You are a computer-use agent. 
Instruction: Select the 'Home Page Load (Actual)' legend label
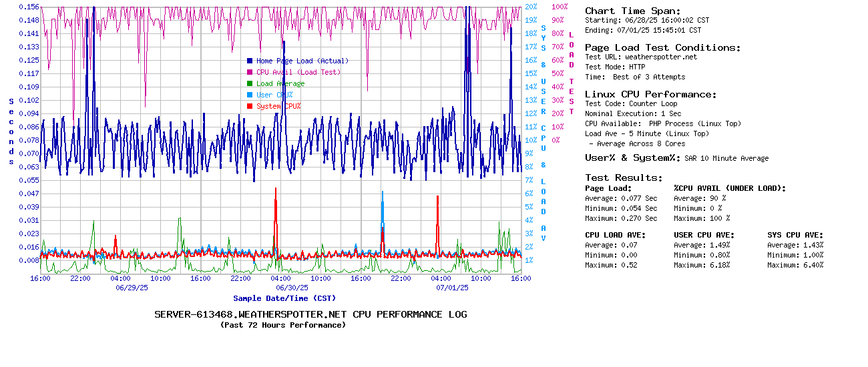[x=302, y=61]
